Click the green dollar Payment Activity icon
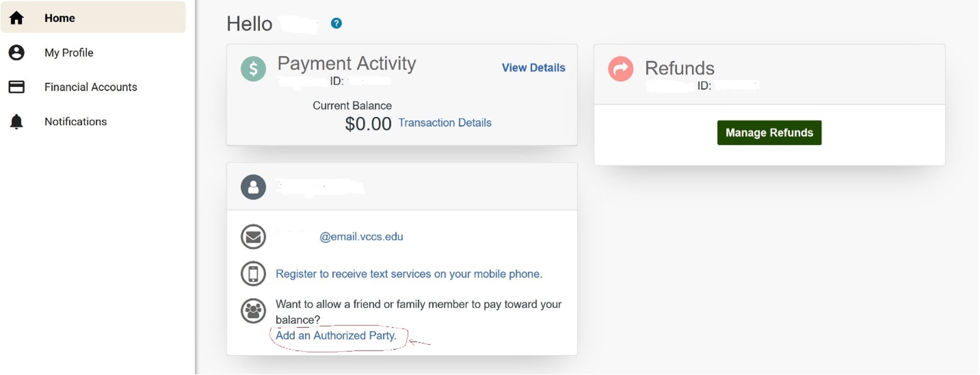 [253, 69]
